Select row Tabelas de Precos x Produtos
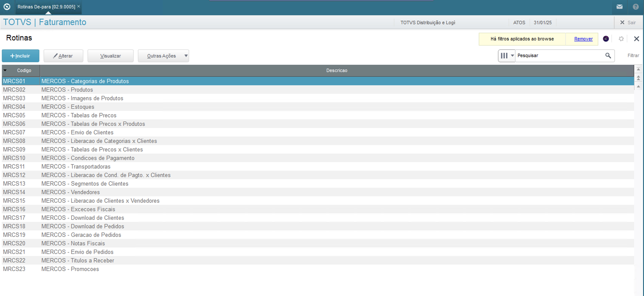The height and width of the screenshot is (296, 644). (318, 124)
